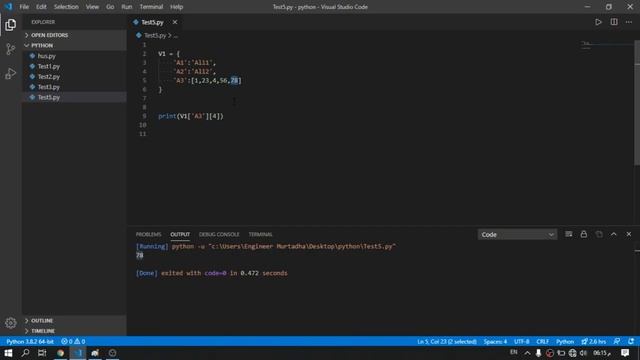Open the Go menu
This screenshot has height=360, width=640.
click(x=110, y=7)
